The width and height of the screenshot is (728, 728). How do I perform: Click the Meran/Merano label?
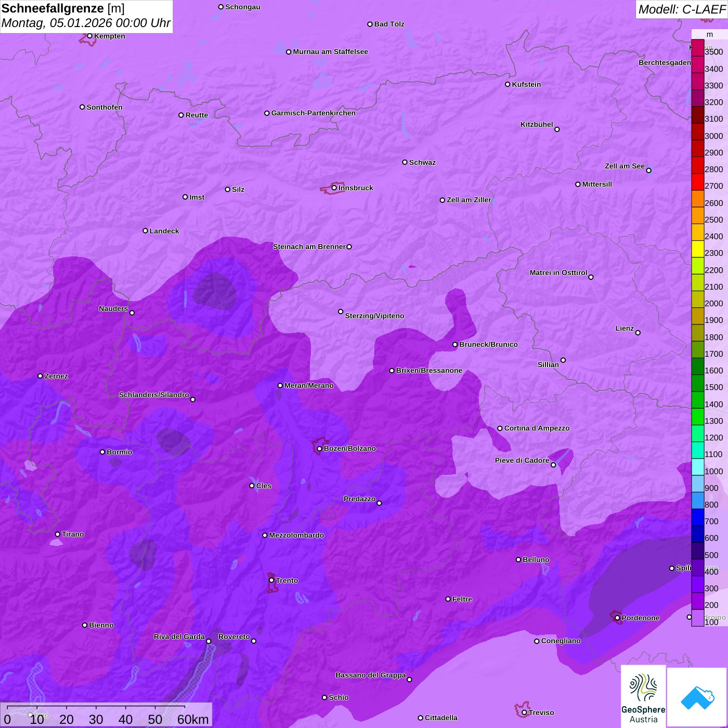pos(309,385)
